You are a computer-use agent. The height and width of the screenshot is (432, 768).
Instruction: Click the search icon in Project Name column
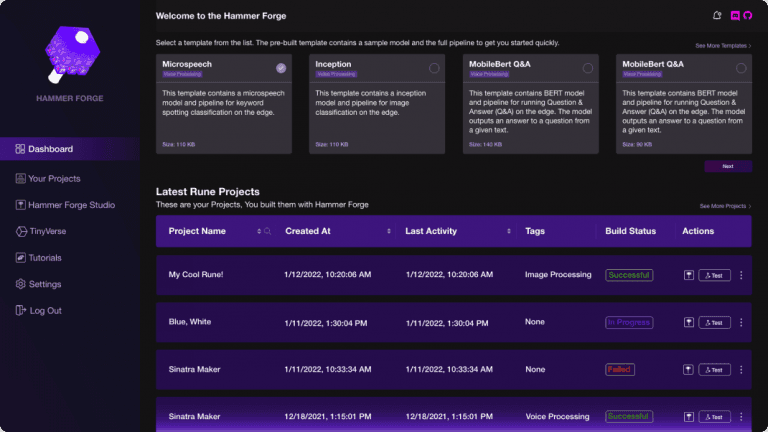[x=267, y=231]
